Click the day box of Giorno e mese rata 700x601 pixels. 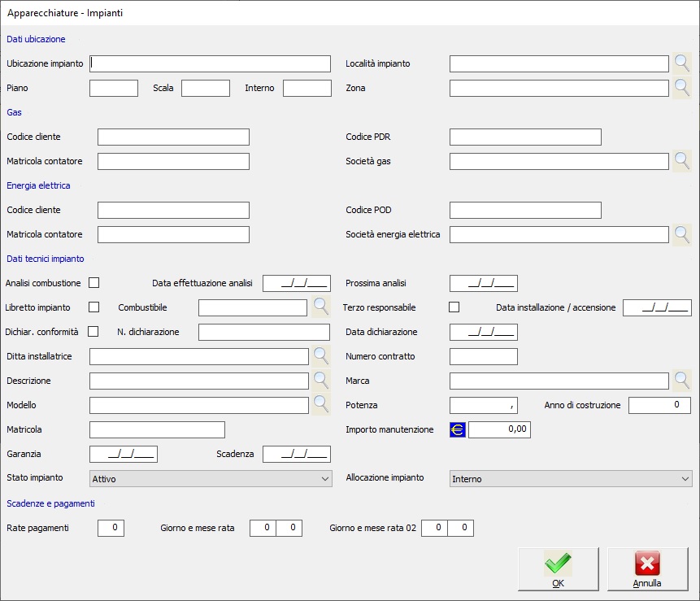[263, 528]
